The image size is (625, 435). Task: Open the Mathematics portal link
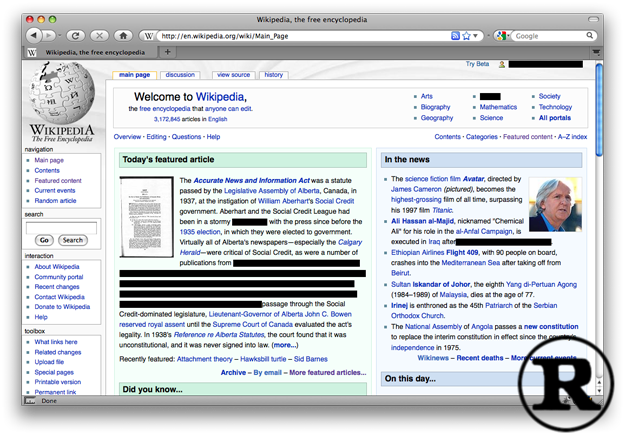[498, 107]
